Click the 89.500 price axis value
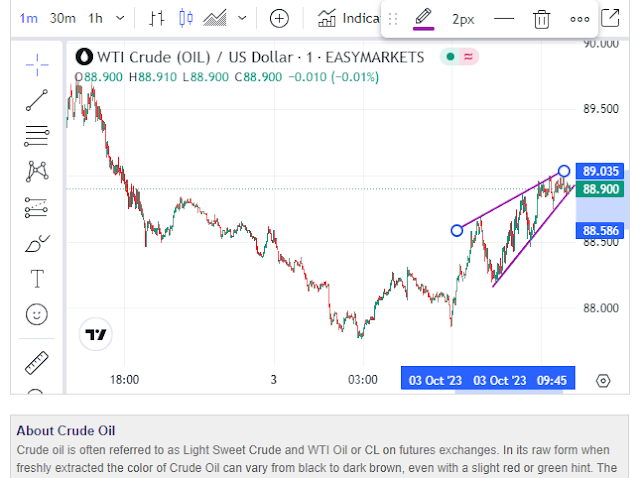Image resolution: width=640 pixels, height=478 pixels. pos(600,109)
